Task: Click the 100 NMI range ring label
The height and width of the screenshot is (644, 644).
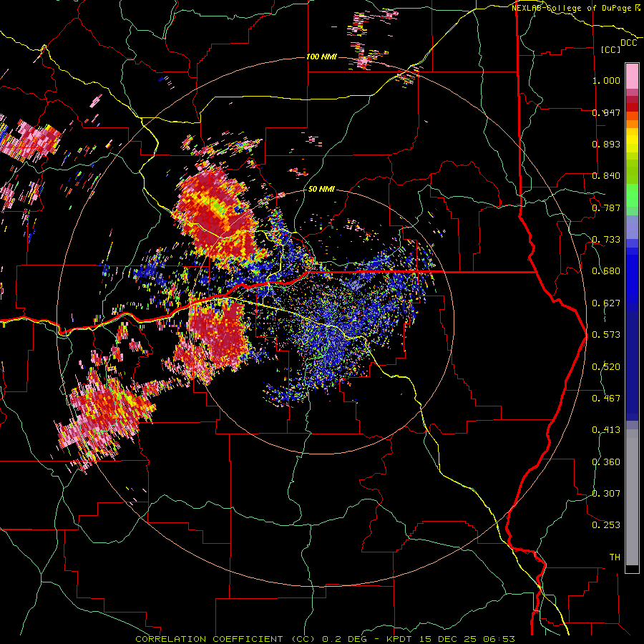Action: click(x=321, y=57)
